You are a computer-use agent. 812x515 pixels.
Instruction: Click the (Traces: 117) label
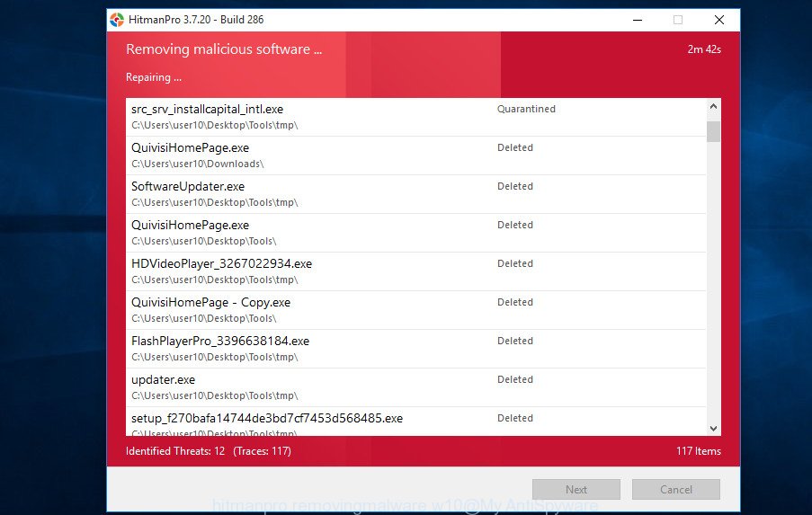[x=262, y=451]
